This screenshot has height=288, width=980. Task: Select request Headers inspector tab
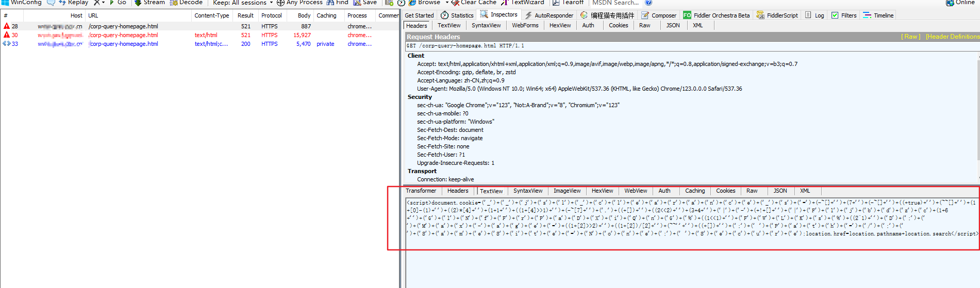point(417,26)
